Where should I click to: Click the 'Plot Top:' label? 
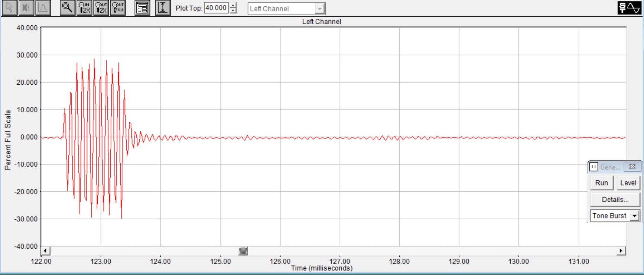click(189, 8)
